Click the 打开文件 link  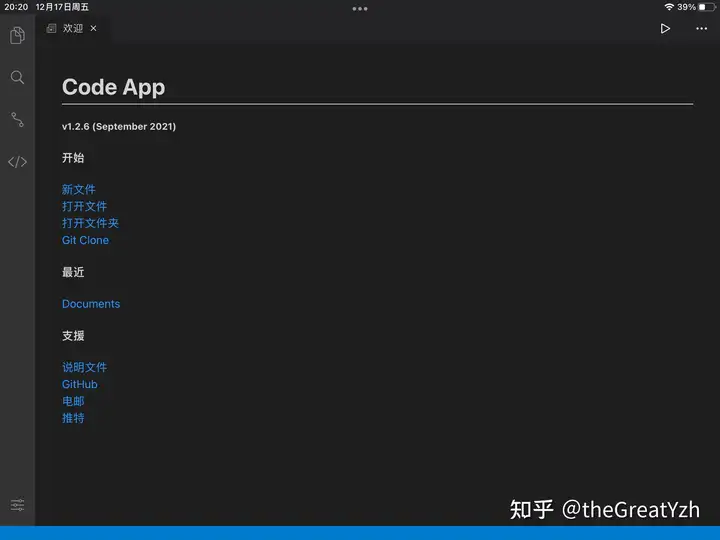(84, 206)
